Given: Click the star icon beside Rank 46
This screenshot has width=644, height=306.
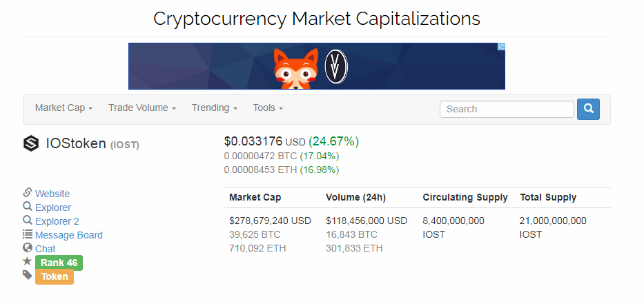Looking at the screenshot, I should (28, 262).
